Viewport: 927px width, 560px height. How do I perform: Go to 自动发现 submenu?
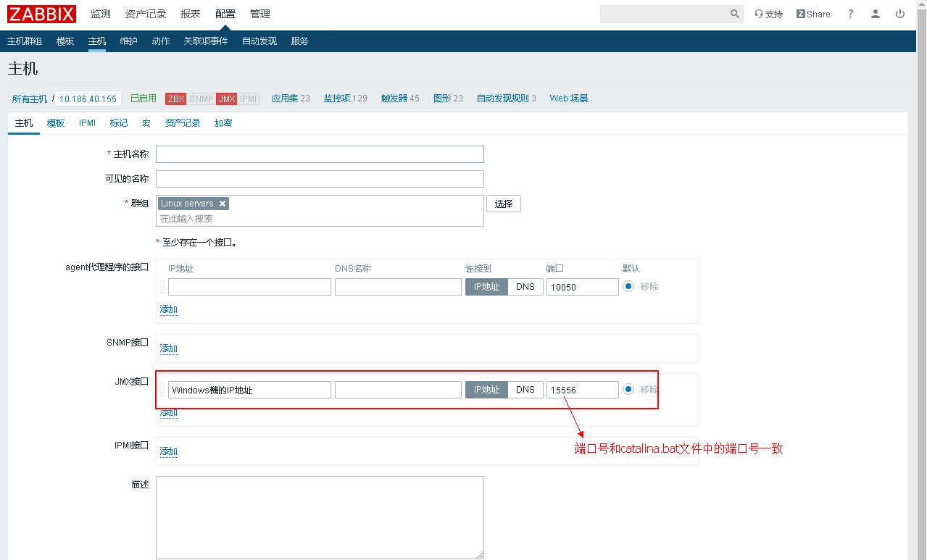coord(259,41)
